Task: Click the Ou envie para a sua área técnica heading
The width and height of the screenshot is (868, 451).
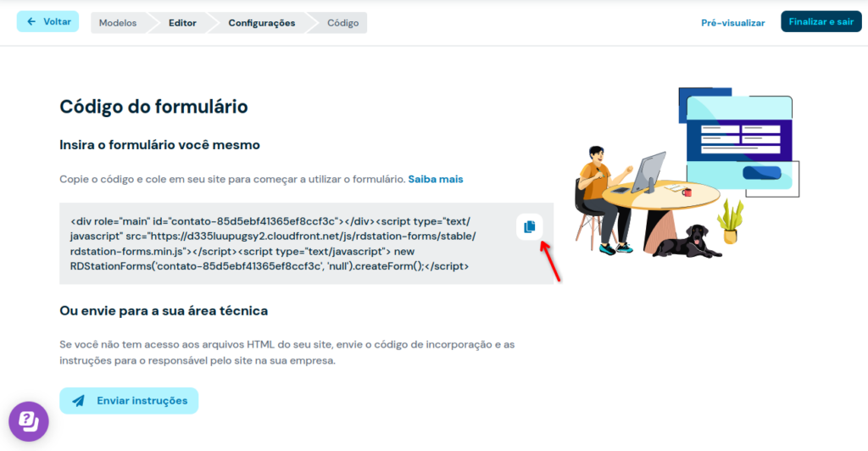Action: tap(164, 311)
